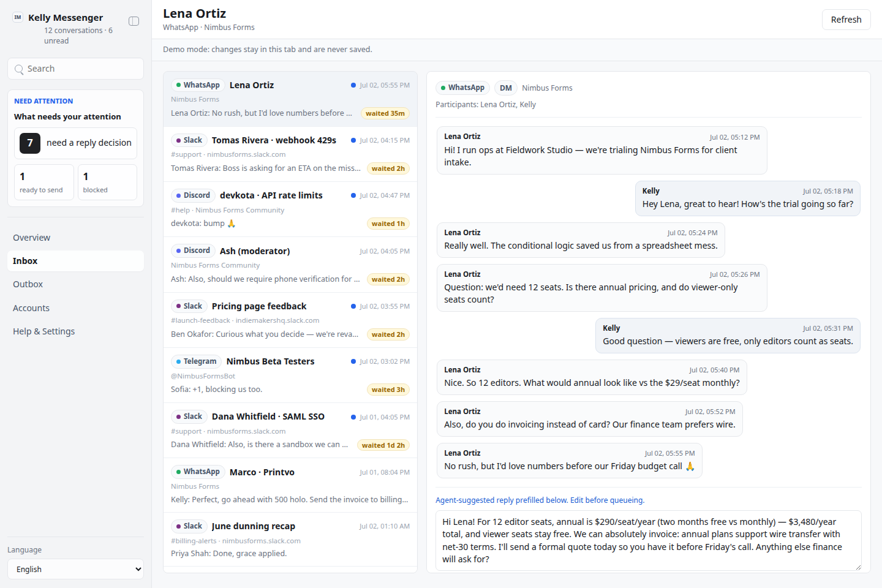Viewport: 882px width, 588px height.
Task: Click the Refresh button
Action: 846,20
